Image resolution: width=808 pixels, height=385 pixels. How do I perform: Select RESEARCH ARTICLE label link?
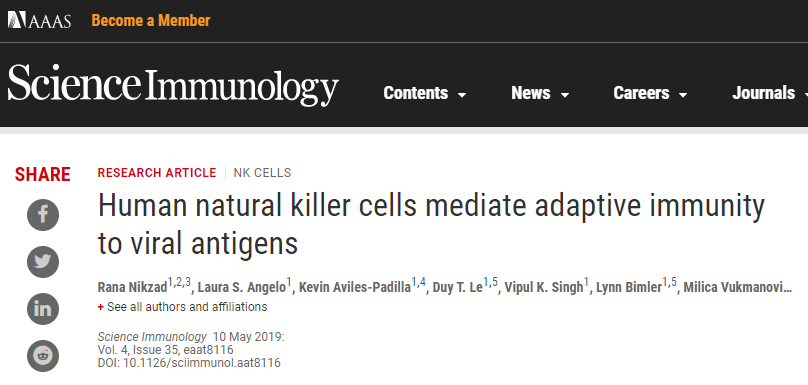coord(157,173)
